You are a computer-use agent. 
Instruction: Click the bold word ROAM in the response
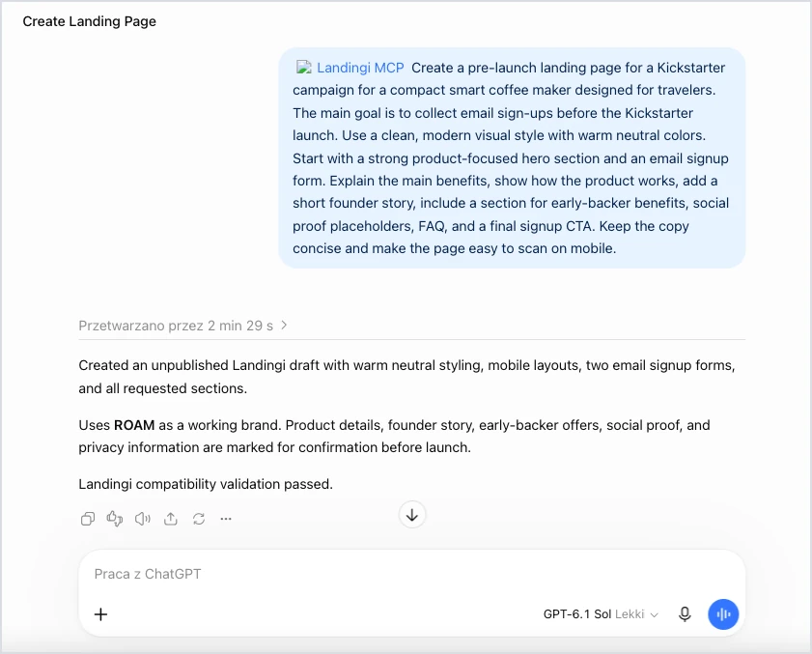134,425
